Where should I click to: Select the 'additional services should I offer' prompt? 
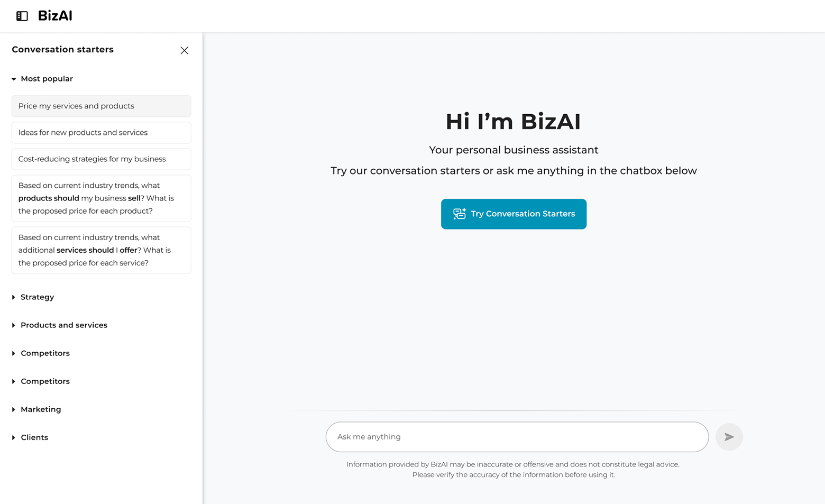coord(101,250)
